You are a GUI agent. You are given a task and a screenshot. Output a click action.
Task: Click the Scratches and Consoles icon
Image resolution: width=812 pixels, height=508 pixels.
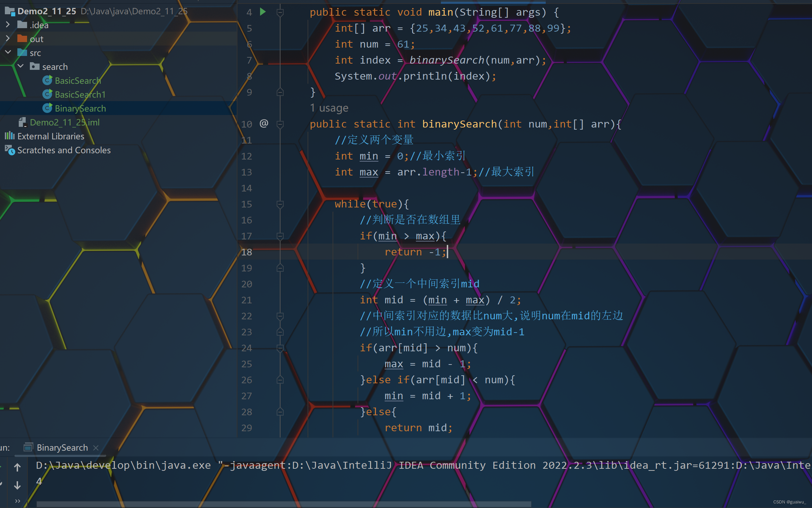(10, 150)
